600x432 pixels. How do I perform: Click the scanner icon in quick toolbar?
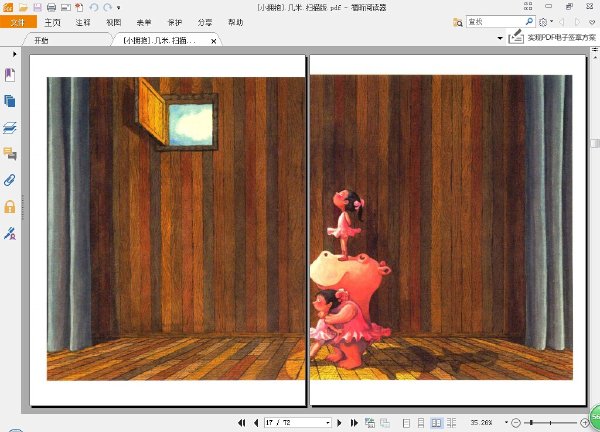[x=65, y=7]
